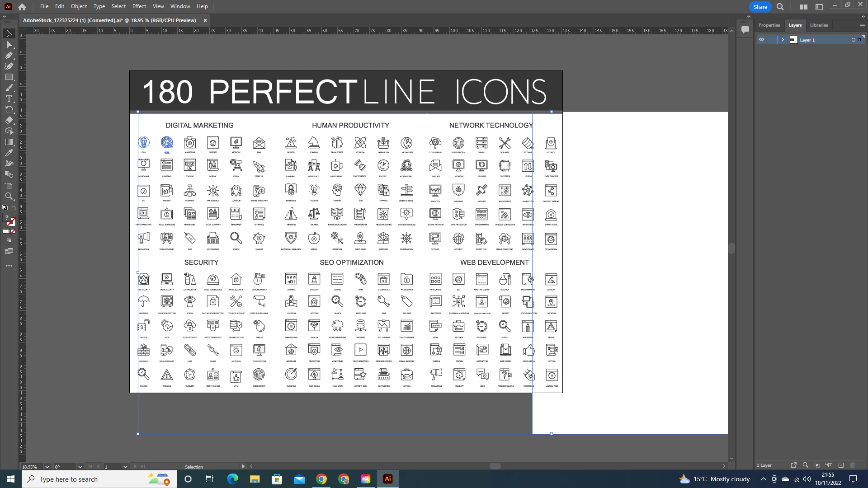Screen dimensions: 868x488
Task: Select the Direct Selection tool
Action: click(9, 44)
